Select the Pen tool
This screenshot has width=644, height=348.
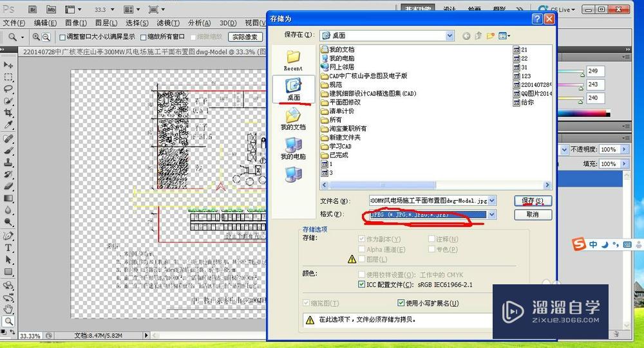click(8, 235)
